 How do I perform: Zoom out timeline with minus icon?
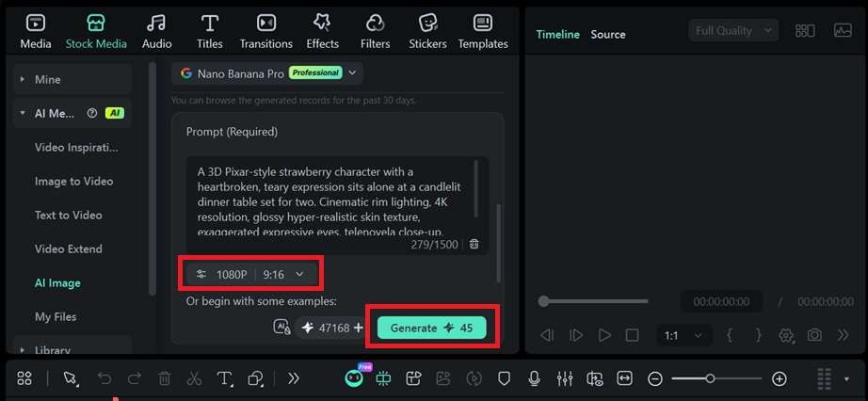coord(655,378)
